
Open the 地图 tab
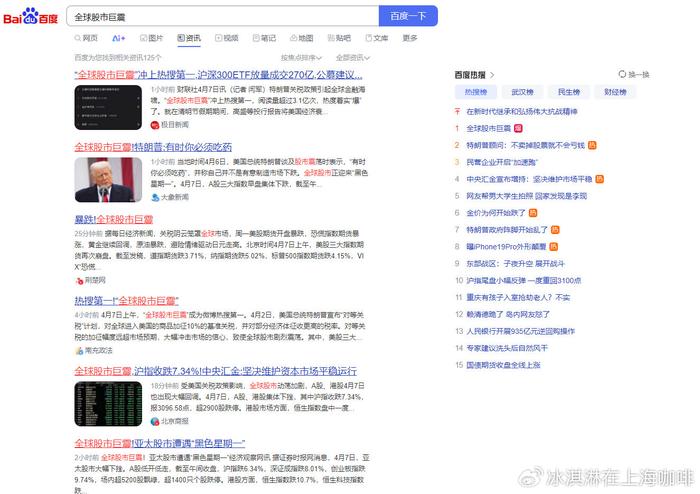[x=301, y=38]
